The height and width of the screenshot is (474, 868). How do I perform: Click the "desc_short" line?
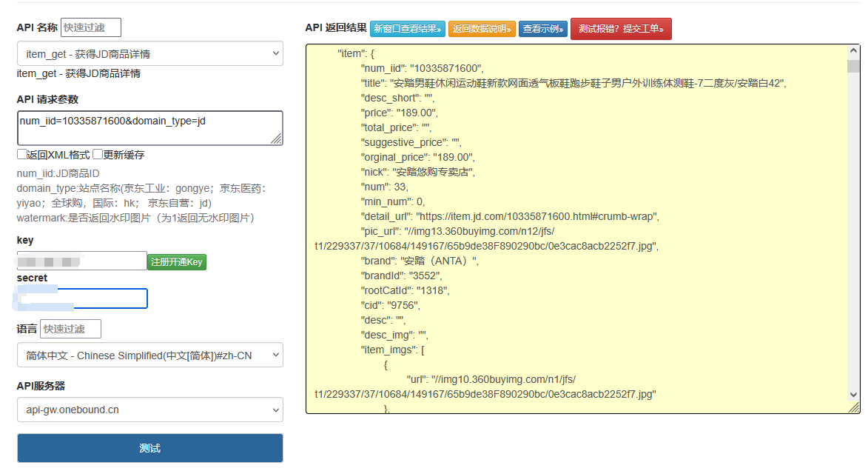click(397, 98)
